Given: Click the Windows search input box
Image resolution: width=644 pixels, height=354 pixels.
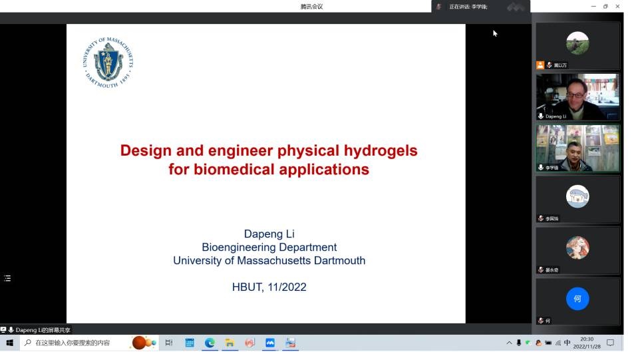Looking at the screenshot, I should 73,343.
